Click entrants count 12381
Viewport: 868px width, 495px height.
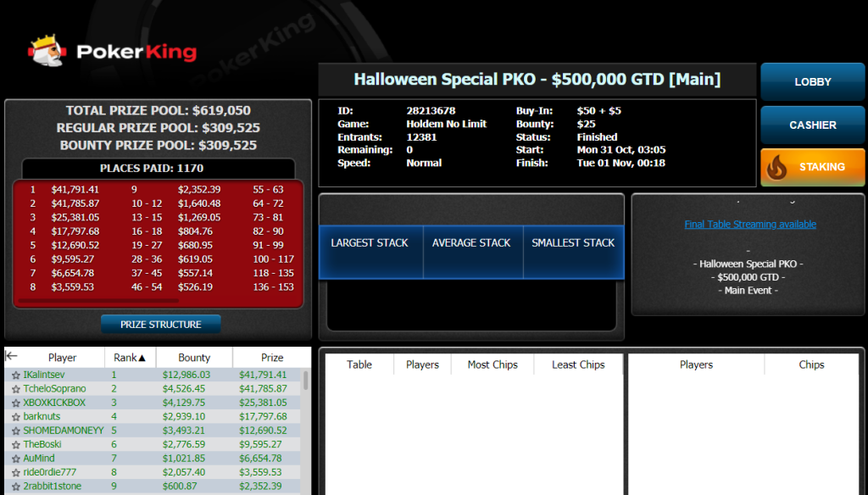(x=422, y=136)
